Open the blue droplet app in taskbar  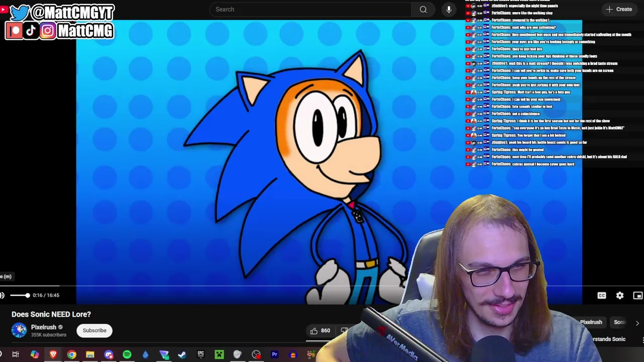coord(145,355)
